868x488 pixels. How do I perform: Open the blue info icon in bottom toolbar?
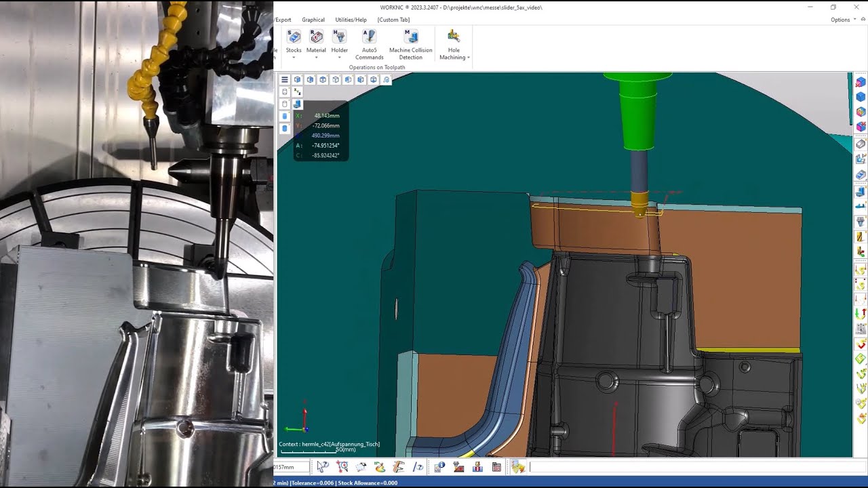tap(439, 466)
